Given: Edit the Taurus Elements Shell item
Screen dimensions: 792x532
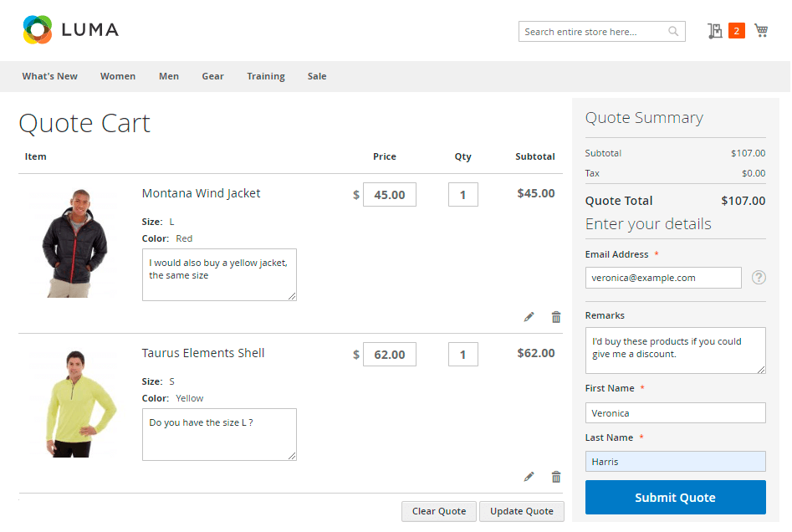Looking at the screenshot, I should click(x=529, y=477).
